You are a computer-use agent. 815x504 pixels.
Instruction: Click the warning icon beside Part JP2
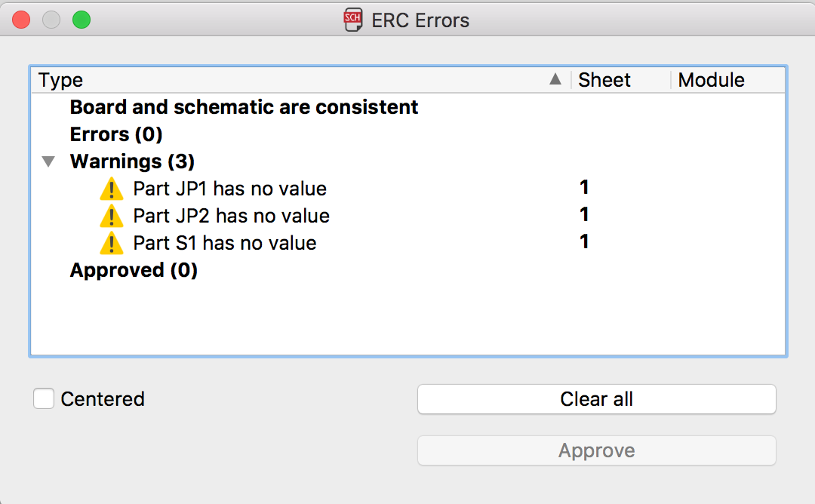pyautogui.click(x=112, y=216)
